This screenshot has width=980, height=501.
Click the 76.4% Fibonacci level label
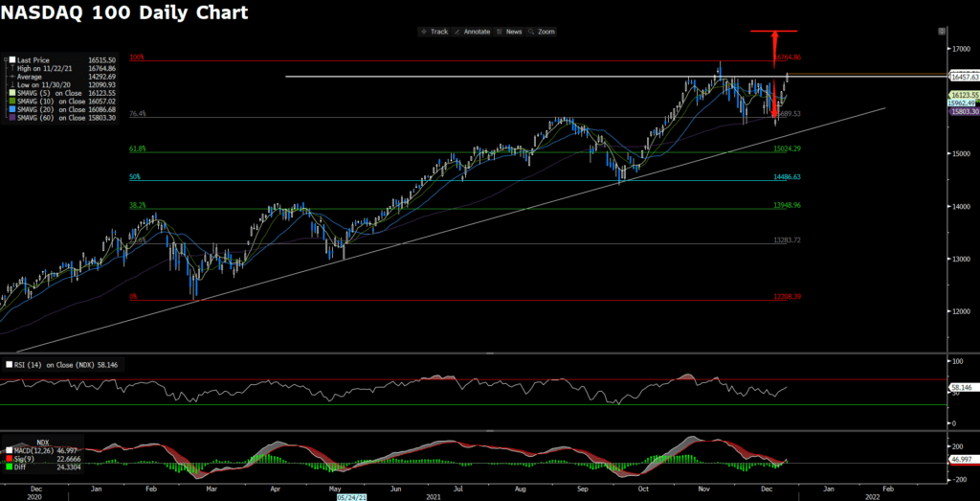click(x=137, y=114)
